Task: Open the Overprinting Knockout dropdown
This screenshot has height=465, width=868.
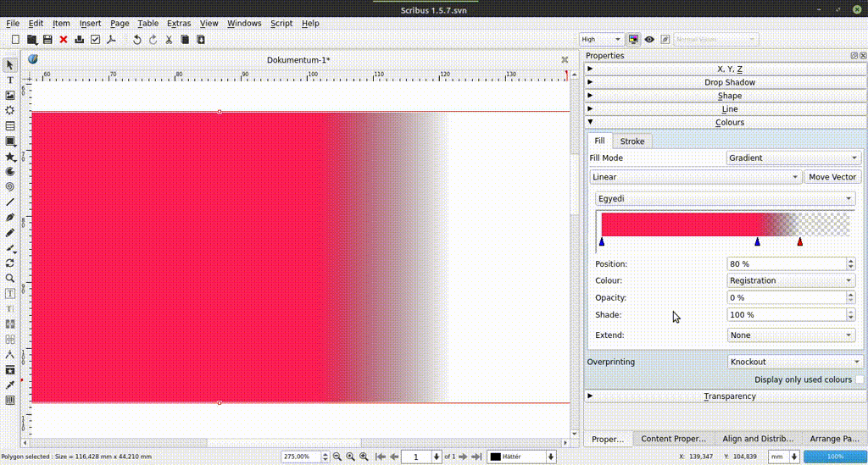Action: click(x=794, y=362)
